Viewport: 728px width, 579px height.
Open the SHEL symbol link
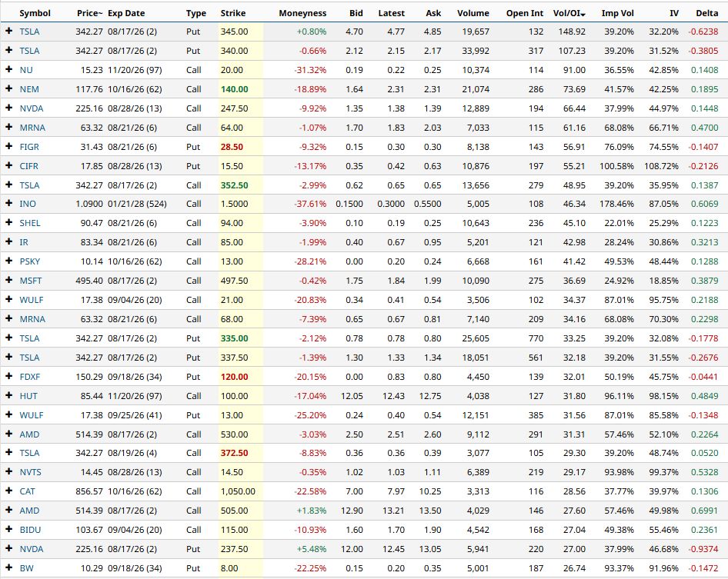tap(30, 223)
